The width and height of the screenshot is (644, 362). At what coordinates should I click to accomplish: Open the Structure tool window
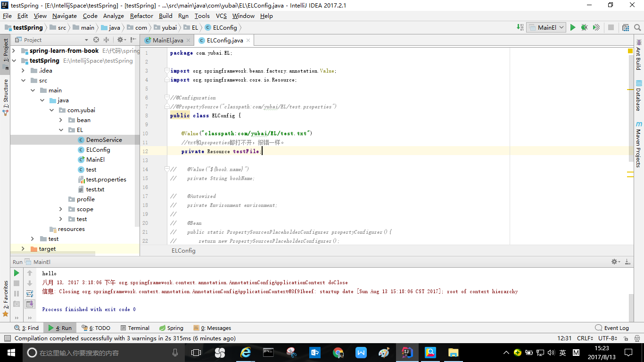[x=6, y=98]
